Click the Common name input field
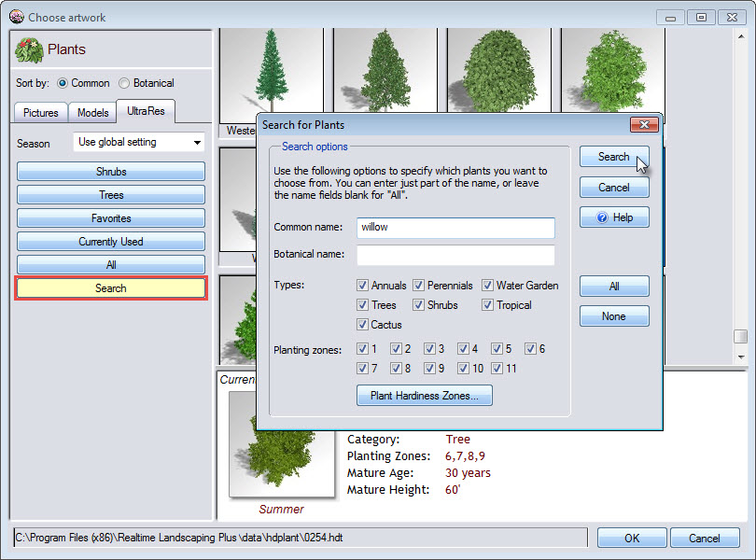Screen dimensions: 756x560 [x=455, y=228]
